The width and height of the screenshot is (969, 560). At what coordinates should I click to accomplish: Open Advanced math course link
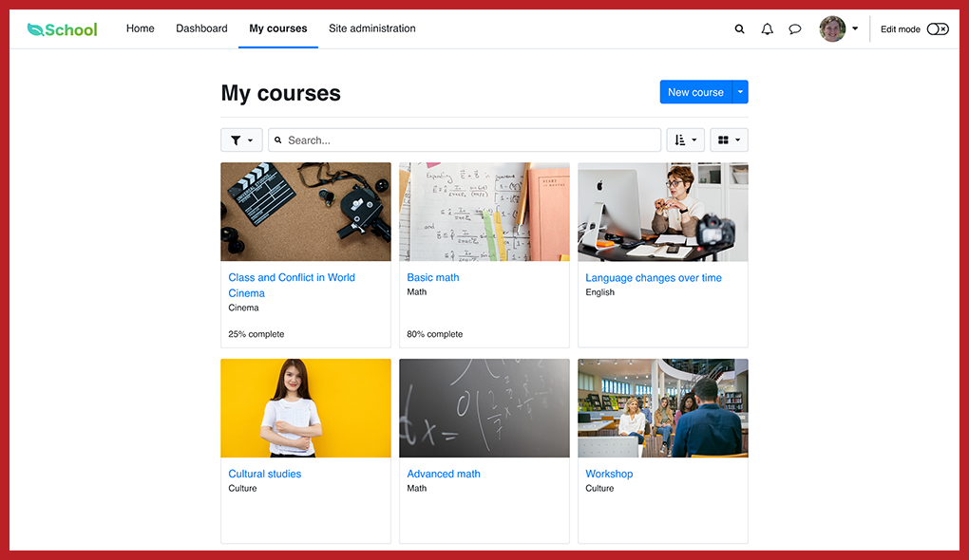coord(443,475)
